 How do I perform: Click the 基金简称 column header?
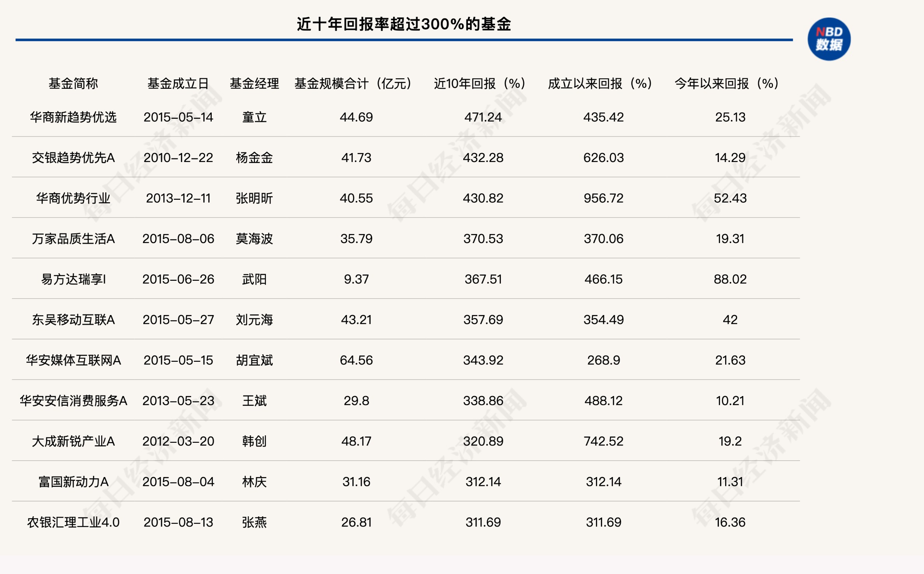73,83
